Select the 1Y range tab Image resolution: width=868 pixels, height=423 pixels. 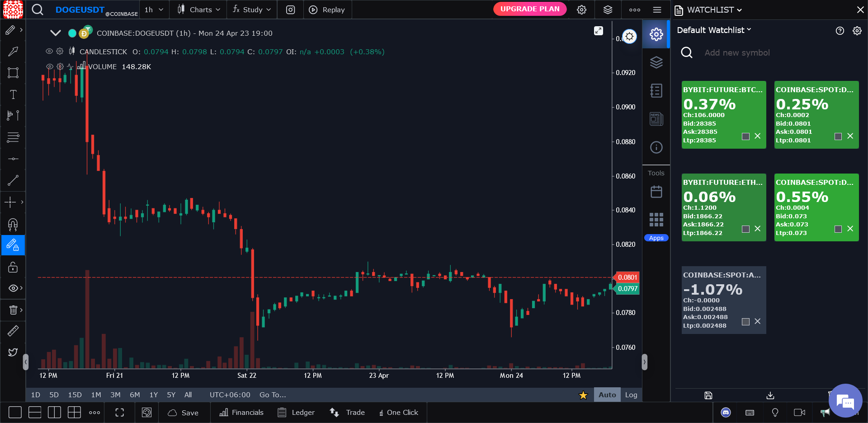(x=154, y=395)
